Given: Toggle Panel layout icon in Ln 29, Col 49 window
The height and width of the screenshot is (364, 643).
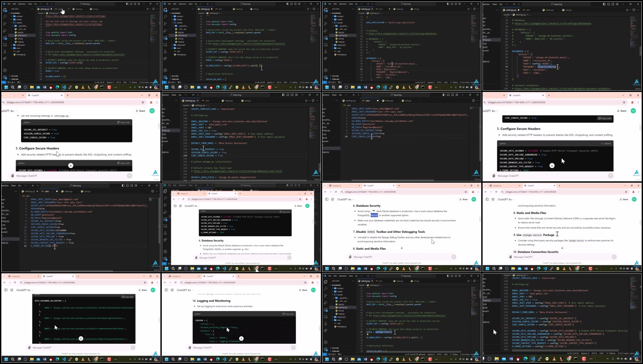Looking at the screenshot, I should (291, 4).
